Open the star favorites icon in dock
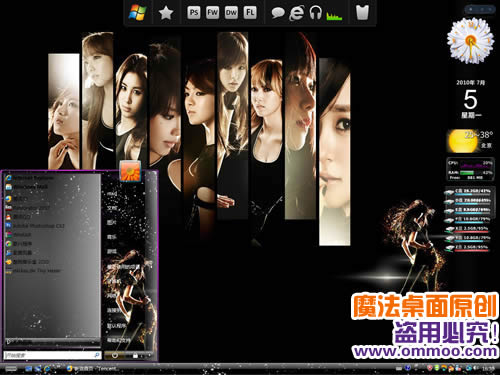Screen dimensions: 500x375 (x=166, y=13)
